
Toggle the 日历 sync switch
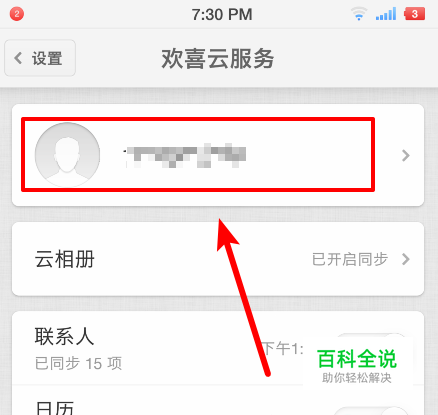[371, 410]
